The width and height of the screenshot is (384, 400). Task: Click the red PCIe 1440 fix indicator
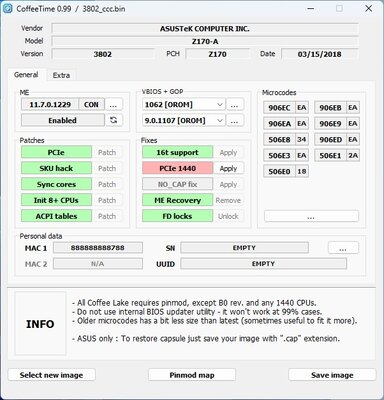pos(177,168)
